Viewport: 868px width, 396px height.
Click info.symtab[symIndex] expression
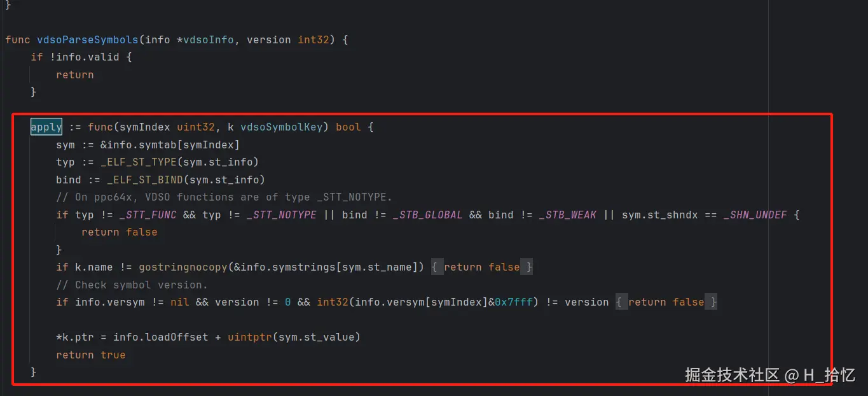pyautogui.click(x=174, y=145)
